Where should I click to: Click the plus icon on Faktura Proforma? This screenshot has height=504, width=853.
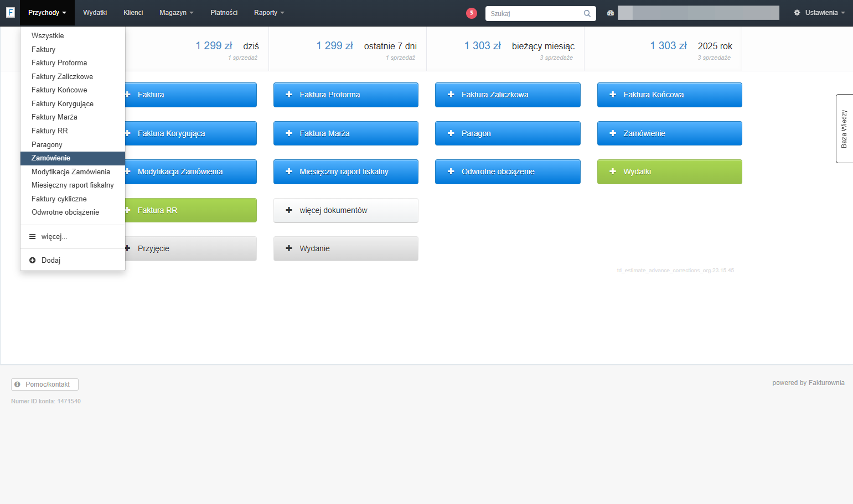pos(289,95)
